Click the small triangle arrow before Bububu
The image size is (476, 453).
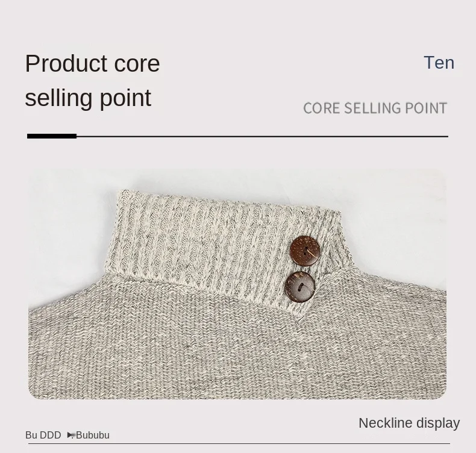point(70,435)
